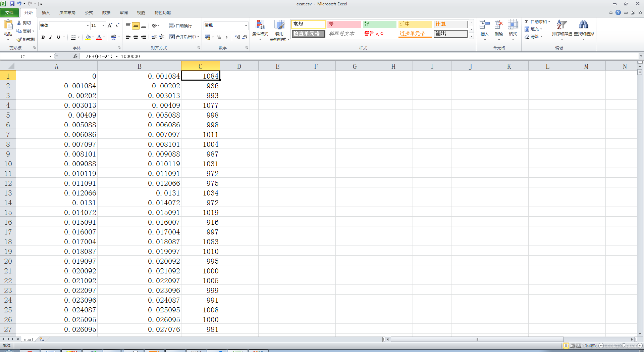Toggle Underline formatting
The height and width of the screenshot is (352, 644).
click(x=58, y=37)
